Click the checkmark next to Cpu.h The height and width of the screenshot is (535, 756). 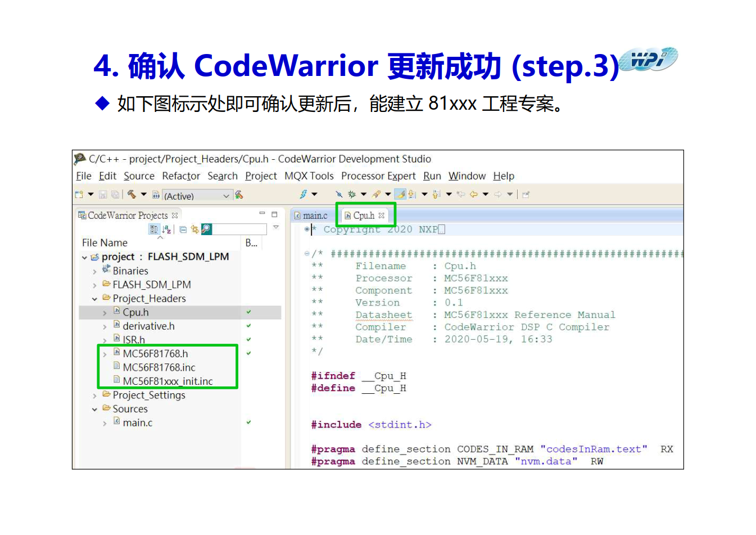[x=248, y=312]
